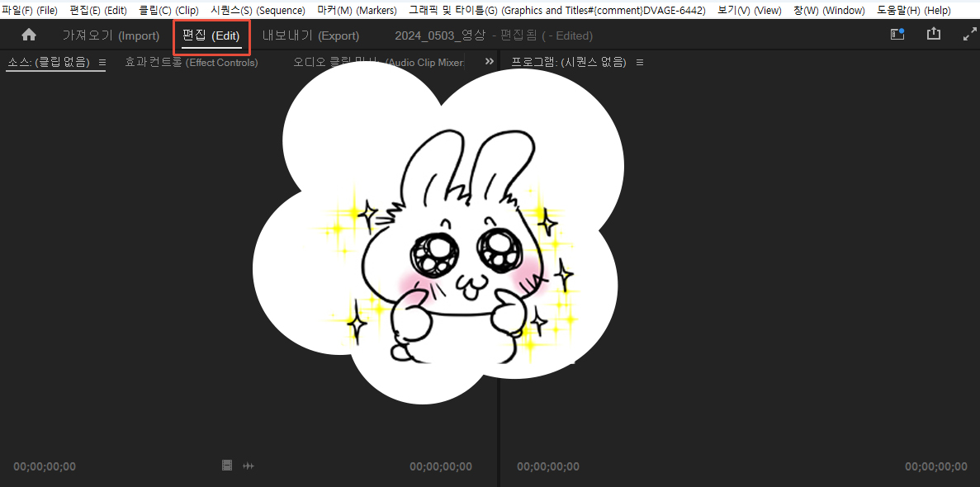Click the Source monitor drag audio only icon
The height and width of the screenshot is (487, 980).
point(249,466)
